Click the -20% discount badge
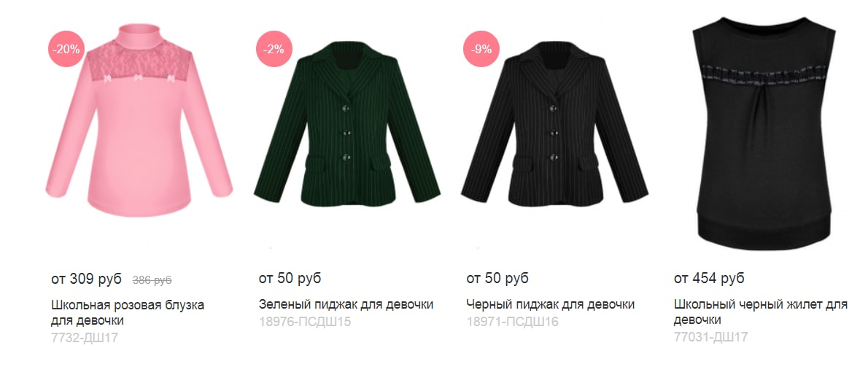Viewport: 868px width, 367px height. coord(66,50)
